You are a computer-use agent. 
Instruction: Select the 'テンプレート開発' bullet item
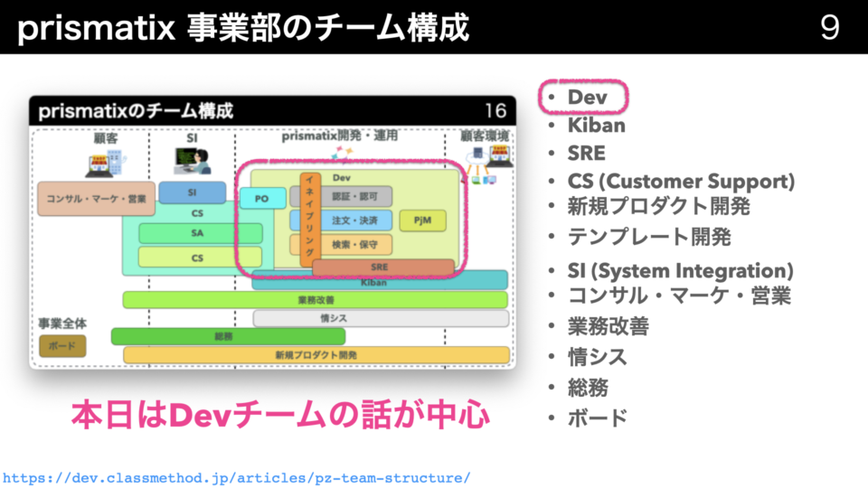click(649, 237)
